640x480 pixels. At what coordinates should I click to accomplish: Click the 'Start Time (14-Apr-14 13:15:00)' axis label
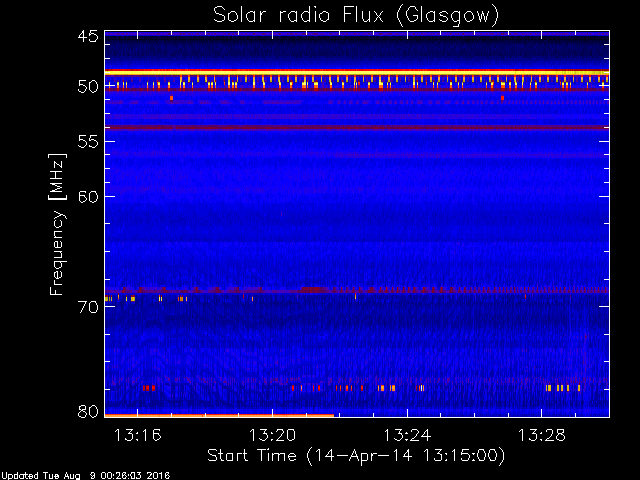click(x=356, y=456)
